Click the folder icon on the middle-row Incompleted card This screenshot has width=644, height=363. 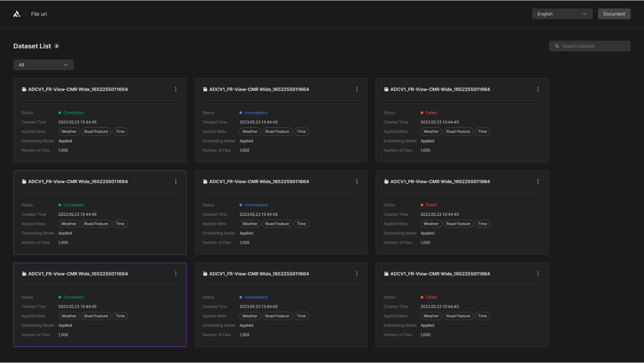[x=205, y=181]
